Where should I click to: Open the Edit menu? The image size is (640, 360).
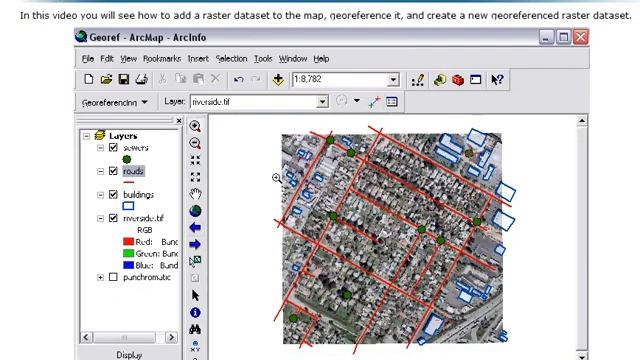[x=107, y=59]
